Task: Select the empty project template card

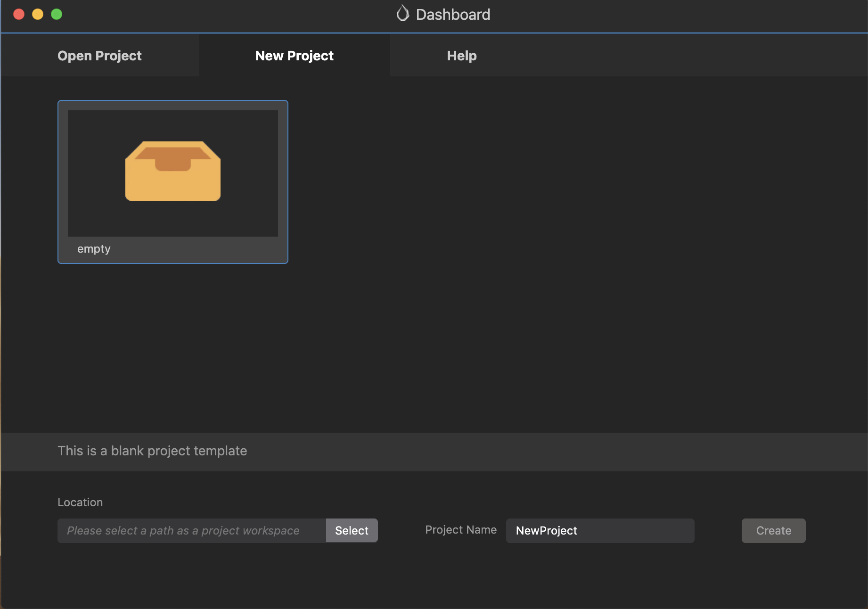Action: [173, 182]
